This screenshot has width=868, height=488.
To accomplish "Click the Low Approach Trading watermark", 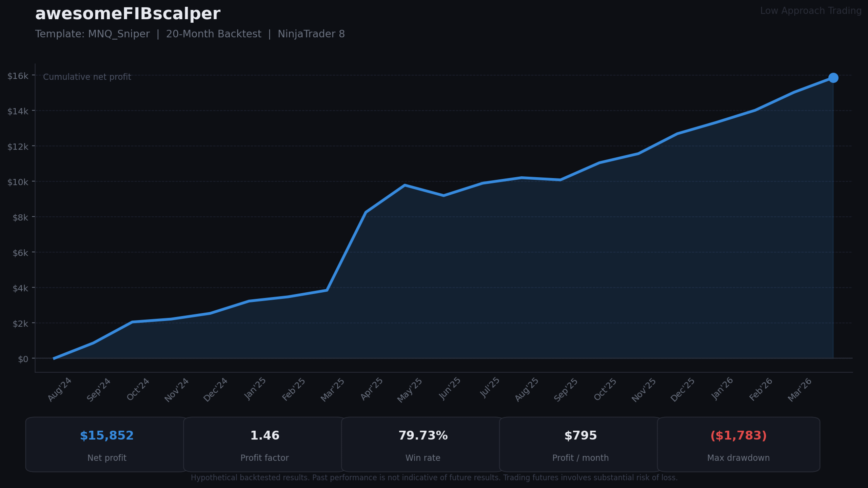I will [811, 11].
